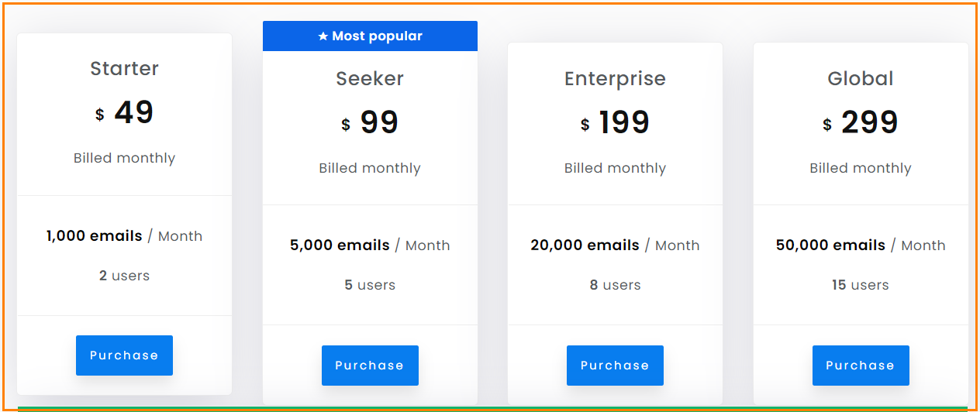The image size is (980, 412).
Task: Click 1,000 emails per month text
Action: [124, 236]
